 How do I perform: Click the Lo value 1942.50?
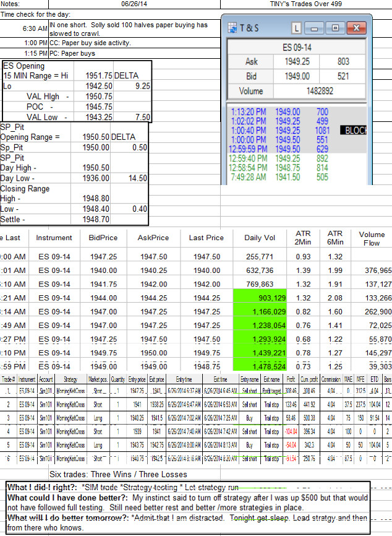tap(99, 86)
